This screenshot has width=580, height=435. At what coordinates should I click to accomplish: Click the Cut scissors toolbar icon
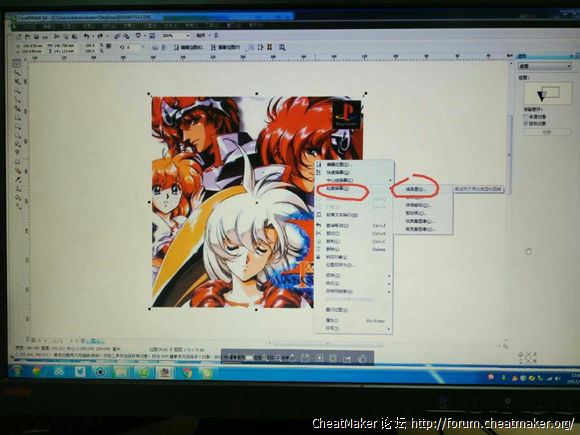[x=57, y=36]
